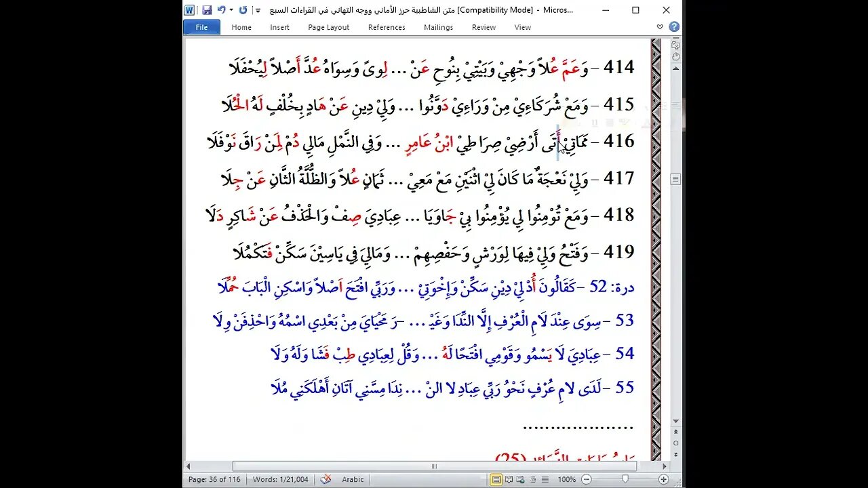Screen dimensions: 868x488
Task: Click blue verse number 52 in the document
Action: [598, 287]
